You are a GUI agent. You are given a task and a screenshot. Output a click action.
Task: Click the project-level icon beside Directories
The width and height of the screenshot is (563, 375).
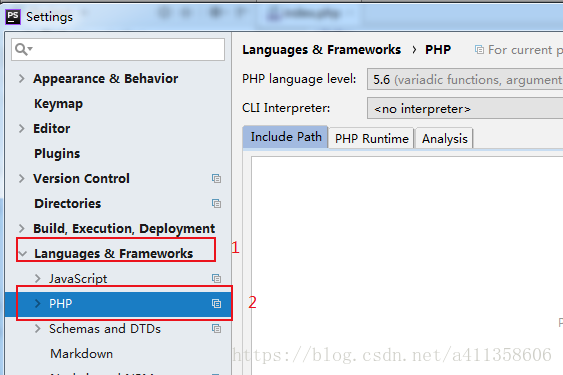tap(216, 204)
